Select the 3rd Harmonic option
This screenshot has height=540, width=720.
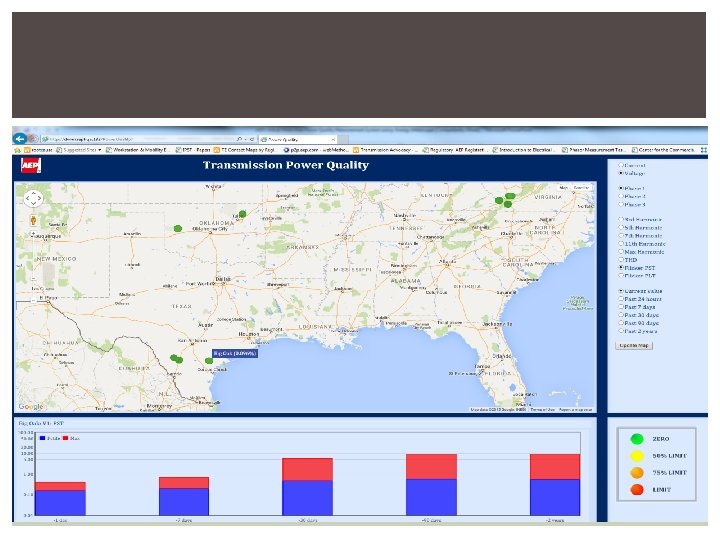(621, 219)
